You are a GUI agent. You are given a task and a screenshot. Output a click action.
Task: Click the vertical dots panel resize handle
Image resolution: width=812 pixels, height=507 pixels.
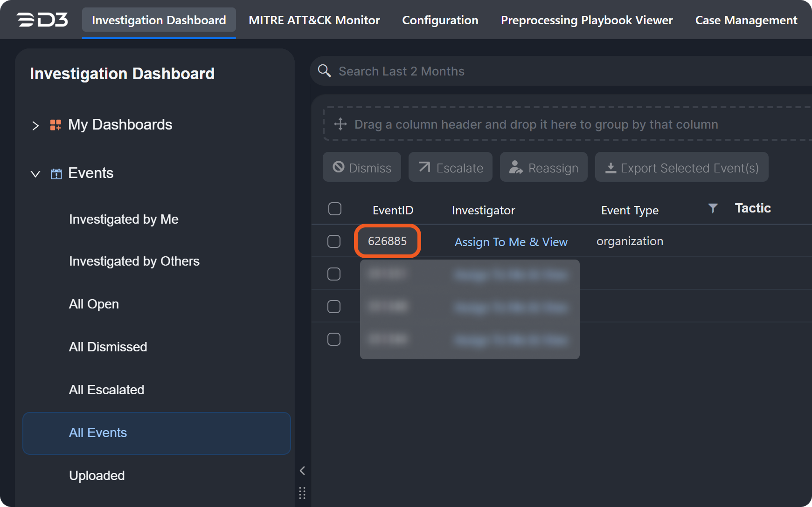[302, 493]
